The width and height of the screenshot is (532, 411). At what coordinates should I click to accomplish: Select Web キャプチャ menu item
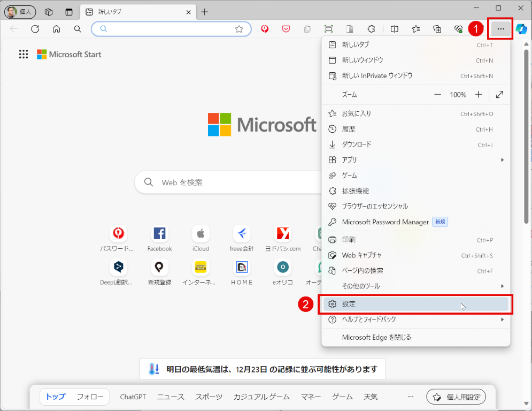click(x=415, y=255)
